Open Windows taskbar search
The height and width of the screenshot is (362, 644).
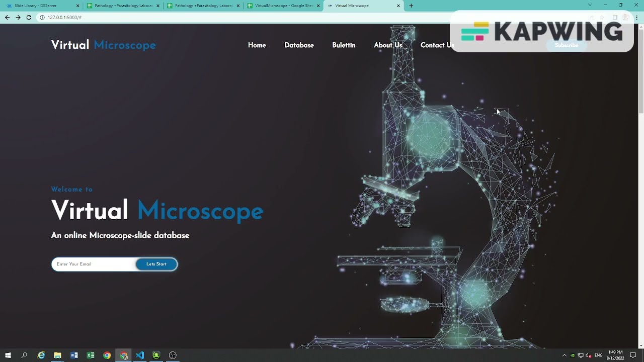(x=24, y=355)
